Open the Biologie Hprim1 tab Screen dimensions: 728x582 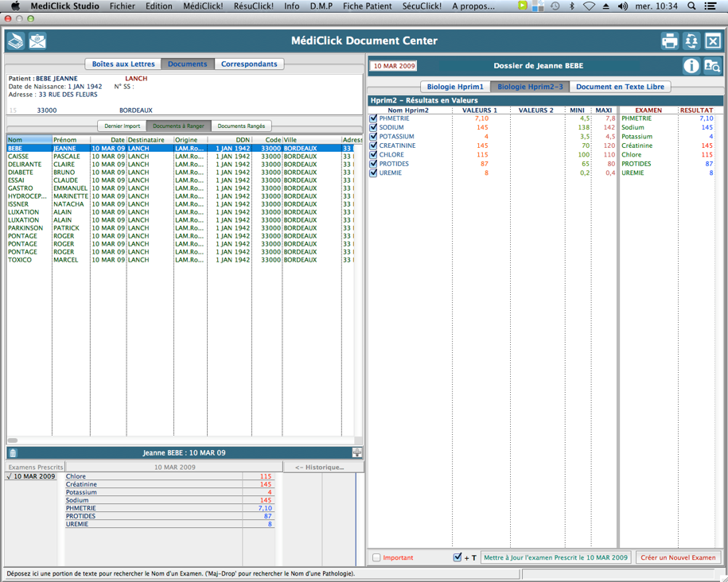[455, 87]
